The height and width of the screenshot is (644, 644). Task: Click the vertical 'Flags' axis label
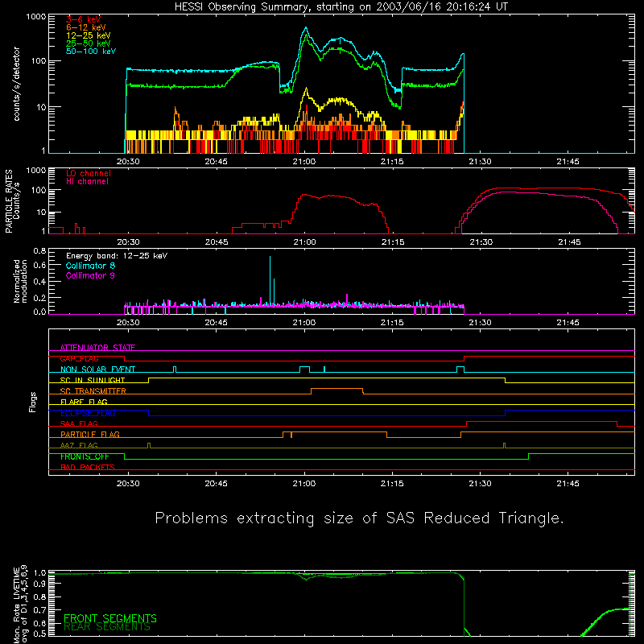click(x=33, y=402)
